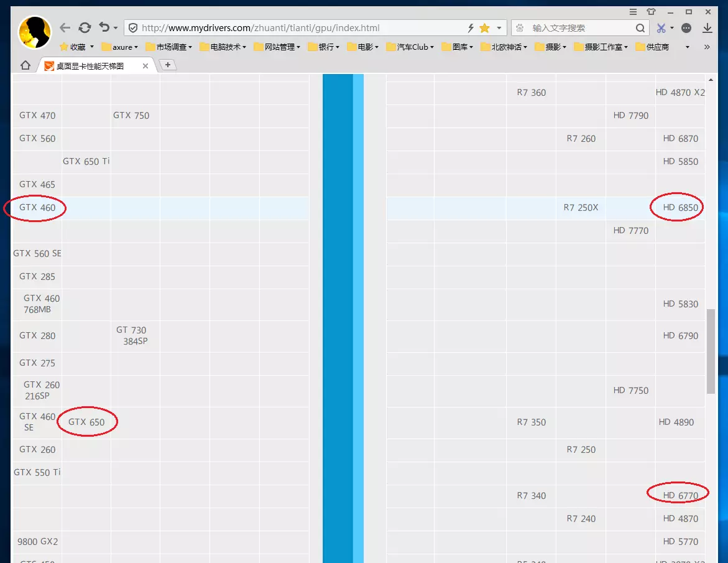Click the R7 250X cell
Image resolution: width=728 pixels, height=563 pixels.
point(581,208)
